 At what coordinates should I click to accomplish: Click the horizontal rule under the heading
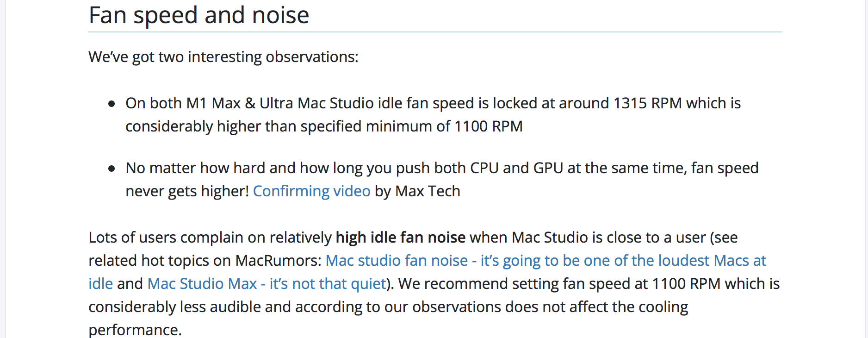(435, 32)
